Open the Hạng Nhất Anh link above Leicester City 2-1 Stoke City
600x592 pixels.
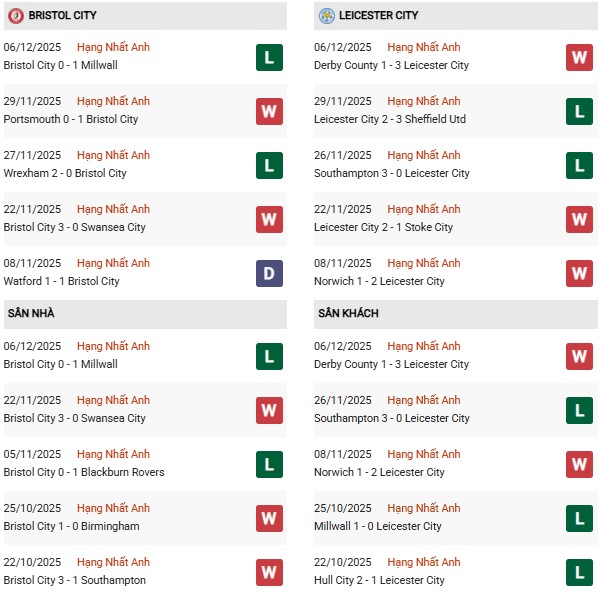point(424,209)
